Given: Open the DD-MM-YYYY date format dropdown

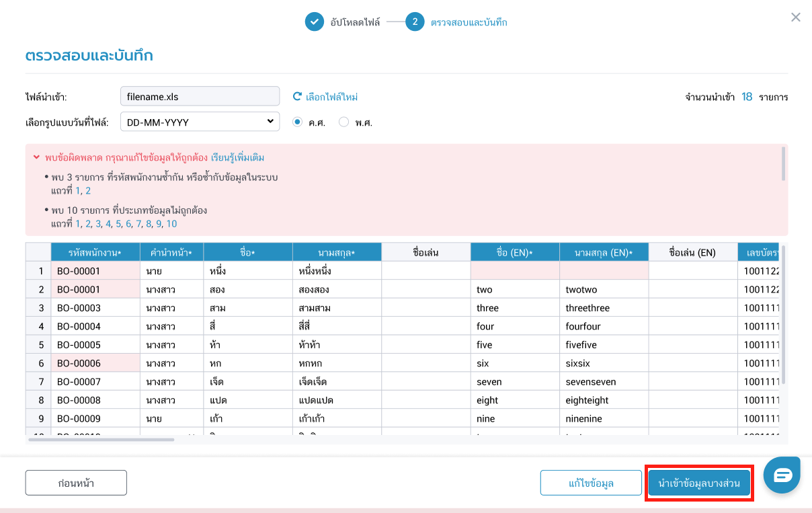Looking at the screenshot, I should pos(200,122).
